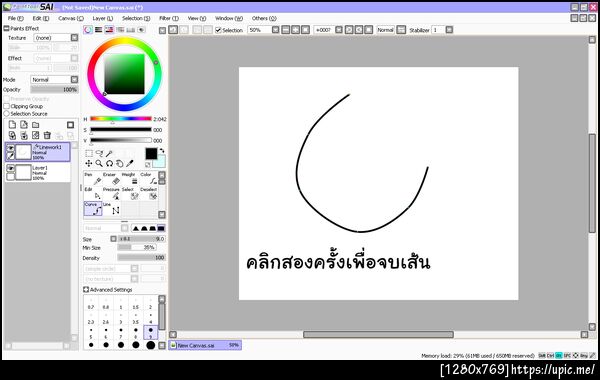Image resolution: width=600 pixels, height=380 pixels.
Task: Switch to the New Canvas.sai tab
Action: tap(205, 345)
